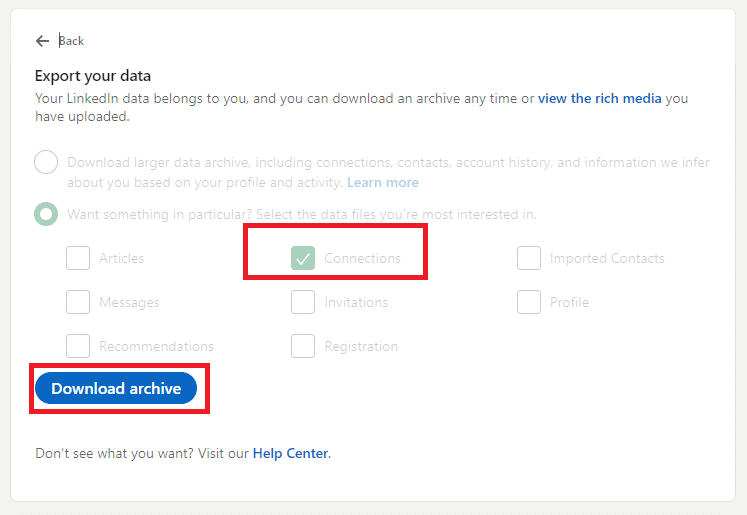Click the back arrow icon
This screenshot has width=747, height=515.
click(42, 41)
